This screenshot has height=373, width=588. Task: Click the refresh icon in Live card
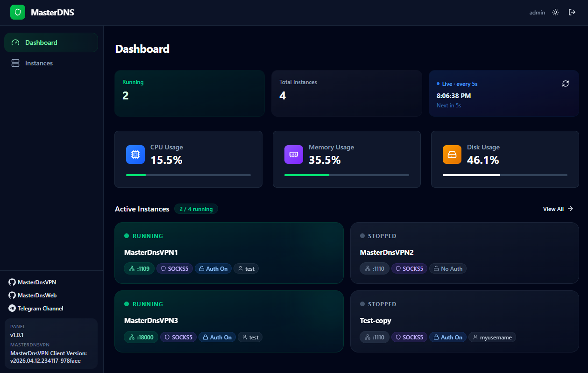(x=566, y=84)
